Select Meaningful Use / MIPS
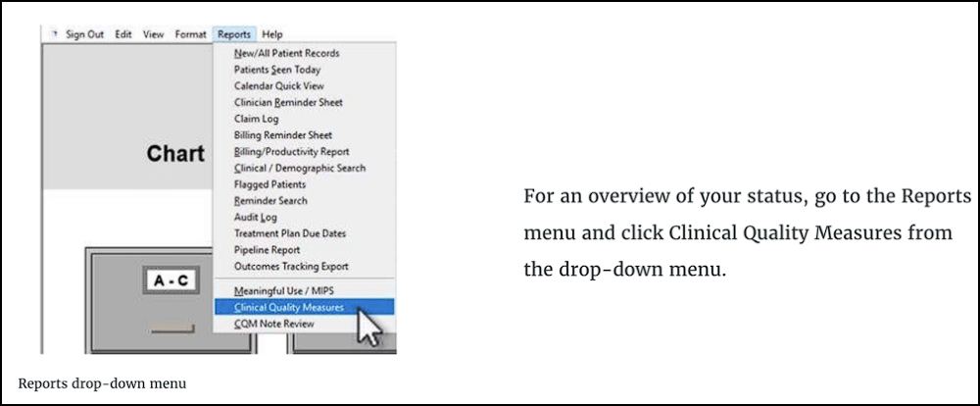This screenshot has width=980, height=406. click(284, 291)
